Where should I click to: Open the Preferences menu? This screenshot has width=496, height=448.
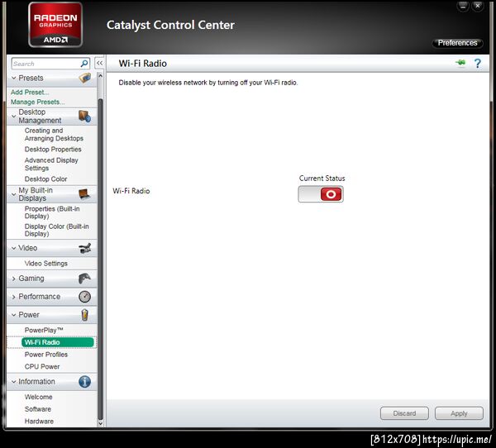(x=457, y=43)
